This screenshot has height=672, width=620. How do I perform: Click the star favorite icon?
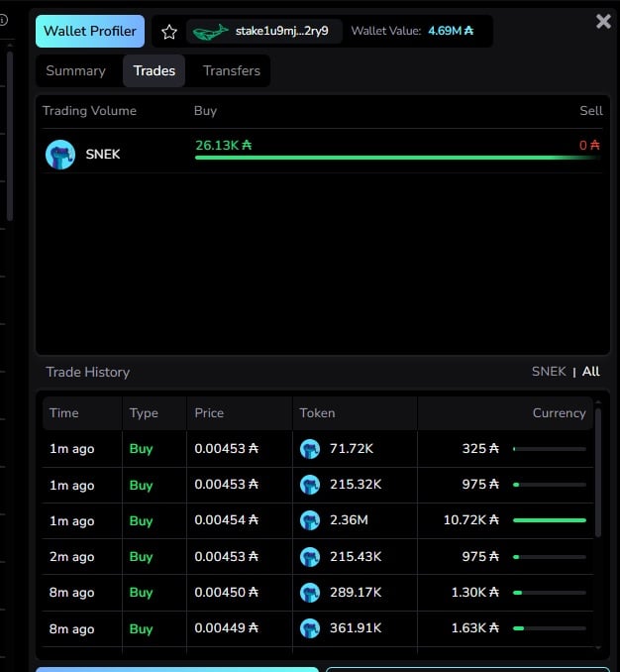tap(169, 32)
